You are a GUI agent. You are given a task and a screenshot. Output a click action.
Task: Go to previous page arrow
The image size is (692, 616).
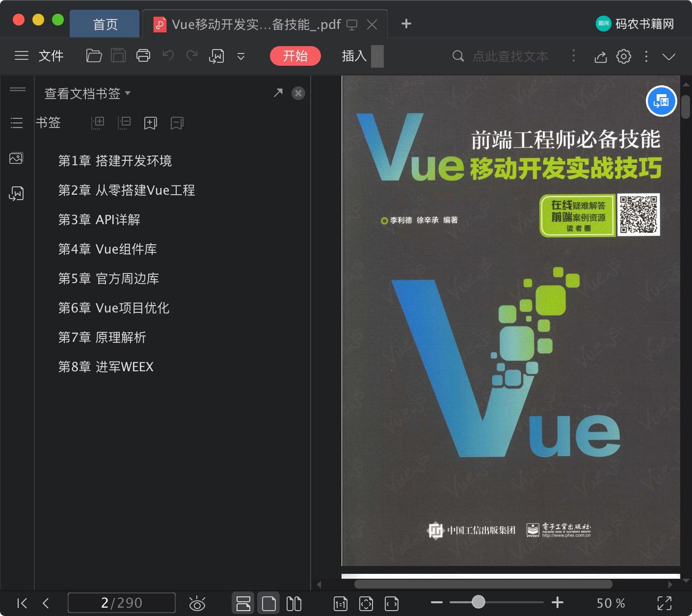coord(46,603)
